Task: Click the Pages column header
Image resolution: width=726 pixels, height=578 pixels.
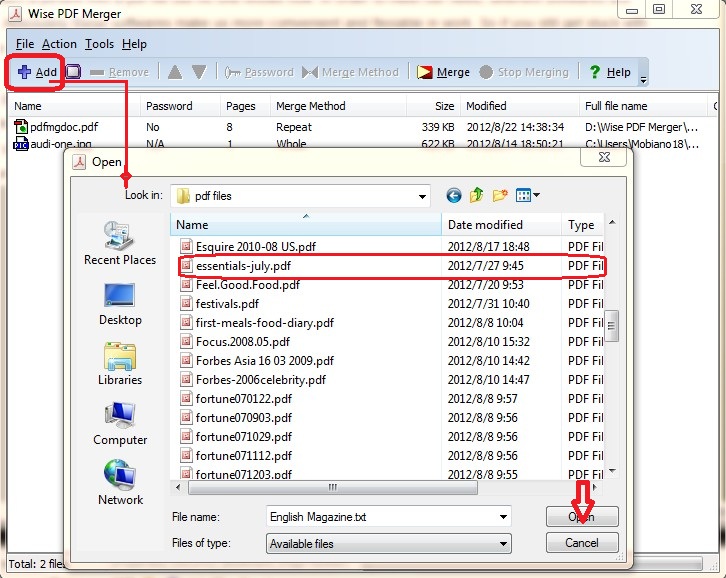Action: pyautogui.click(x=244, y=106)
